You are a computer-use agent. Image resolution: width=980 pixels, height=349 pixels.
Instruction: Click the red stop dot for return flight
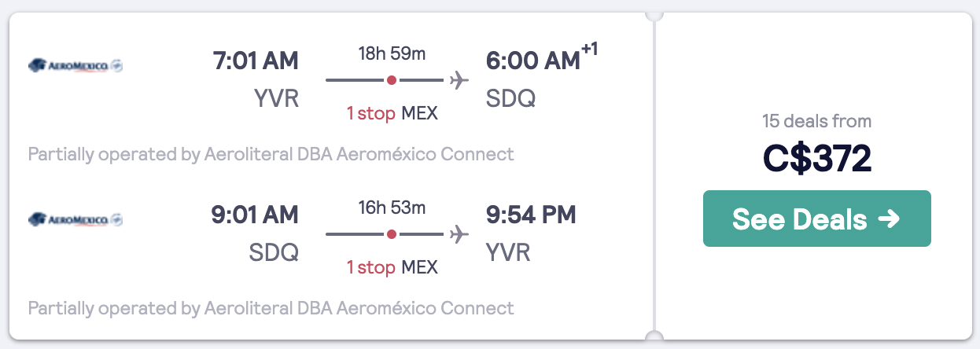coord(392,234)
